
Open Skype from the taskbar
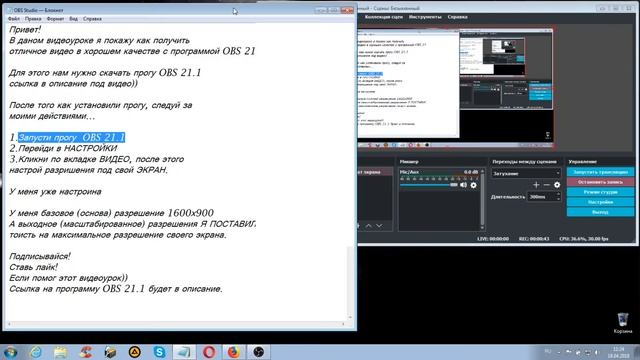click(160, 352)
